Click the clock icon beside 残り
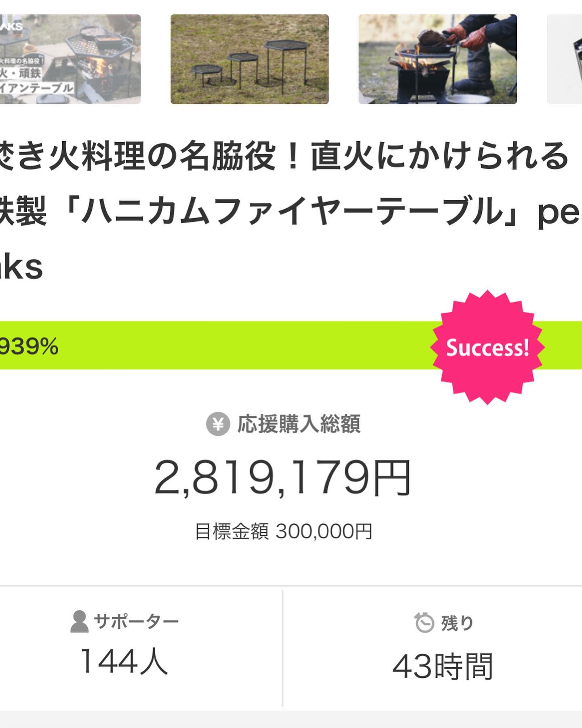582x728 pixels. tap(424, 622)
